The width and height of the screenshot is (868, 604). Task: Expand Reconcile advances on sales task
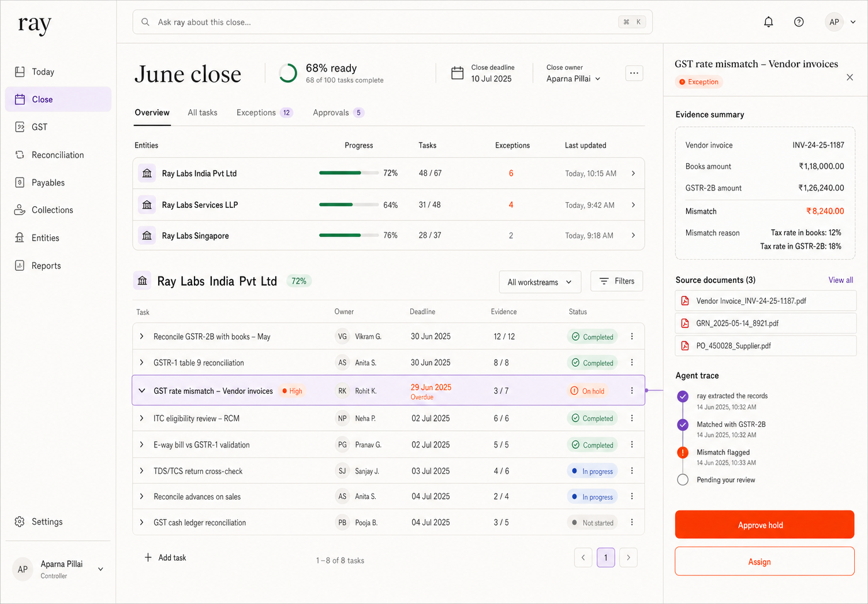(142, 497)
